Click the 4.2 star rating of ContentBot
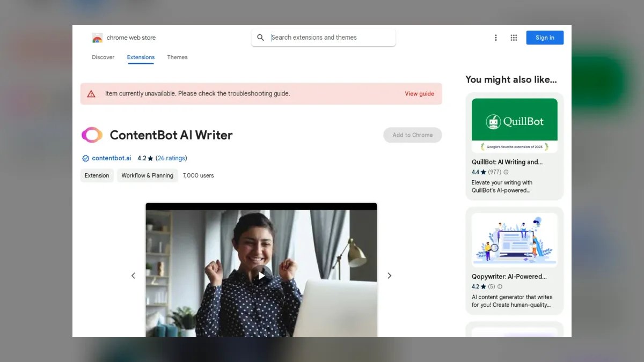Viewport: 644px width, 362px height. point(145,158)
